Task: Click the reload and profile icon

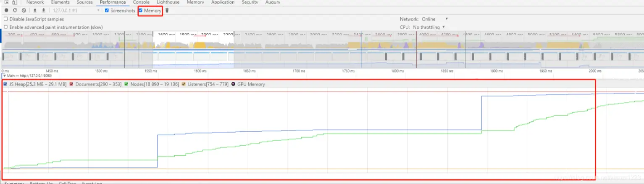Action: pos(15,11)
